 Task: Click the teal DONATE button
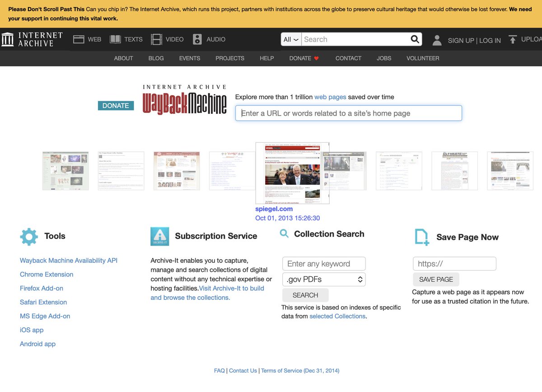[116, 106]
